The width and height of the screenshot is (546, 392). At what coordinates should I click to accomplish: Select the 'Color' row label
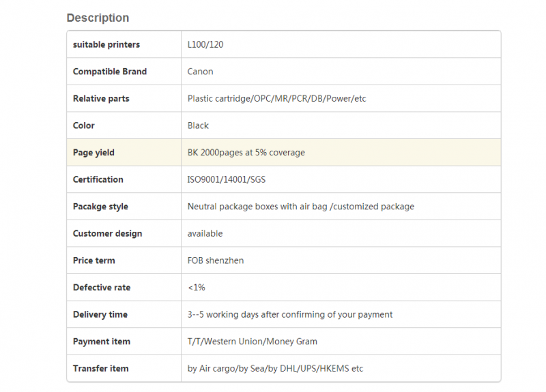(x=83, y=125)
